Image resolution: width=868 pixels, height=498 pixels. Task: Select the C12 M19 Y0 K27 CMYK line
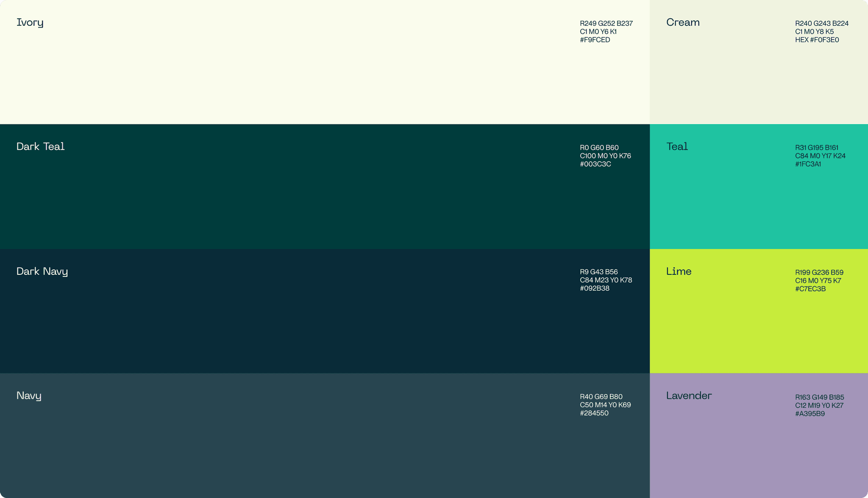[819, 405]
